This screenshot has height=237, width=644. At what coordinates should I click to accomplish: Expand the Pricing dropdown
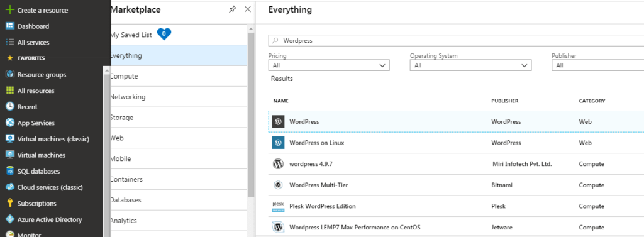[329, 65]
